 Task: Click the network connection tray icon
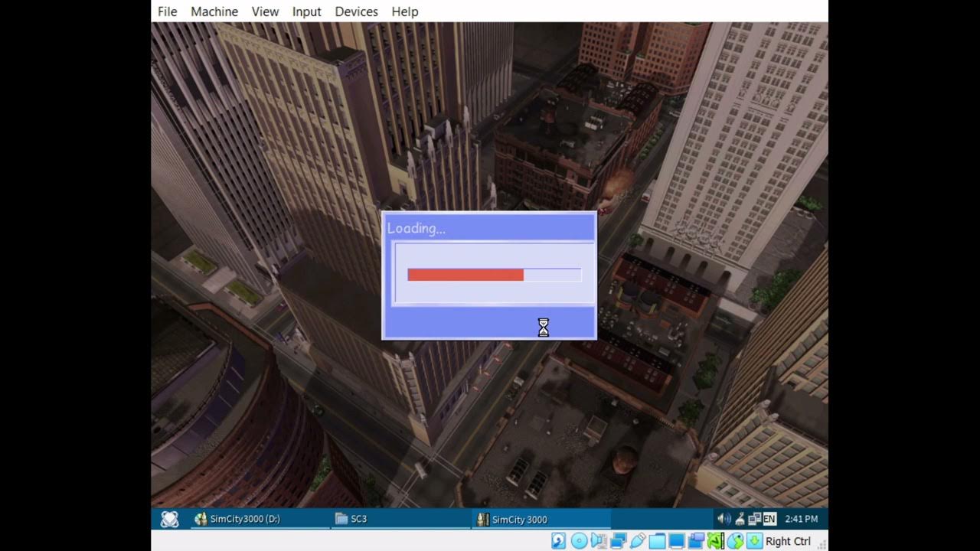(754, 519)
